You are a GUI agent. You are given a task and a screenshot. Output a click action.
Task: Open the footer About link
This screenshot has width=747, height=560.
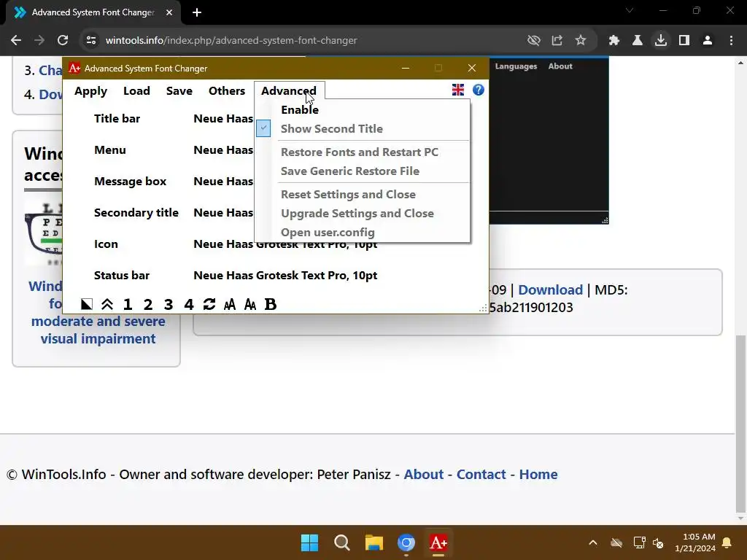[424, 474]
